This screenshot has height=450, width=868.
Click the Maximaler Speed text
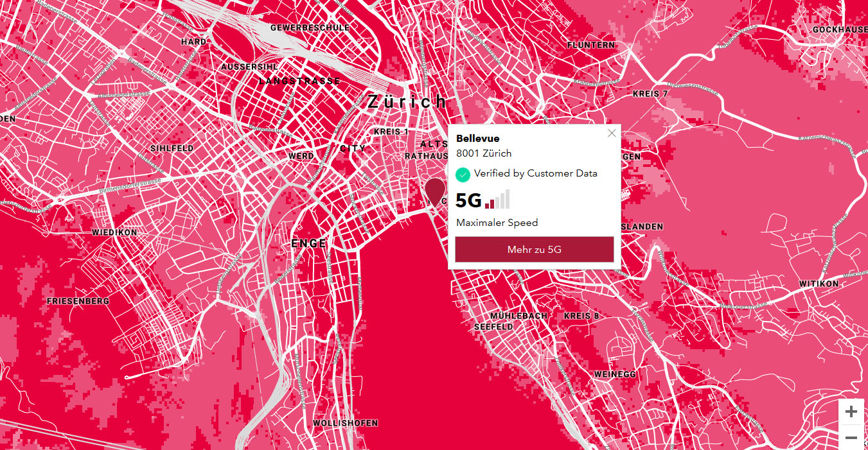pyautogui.click(x=497, y=223)
